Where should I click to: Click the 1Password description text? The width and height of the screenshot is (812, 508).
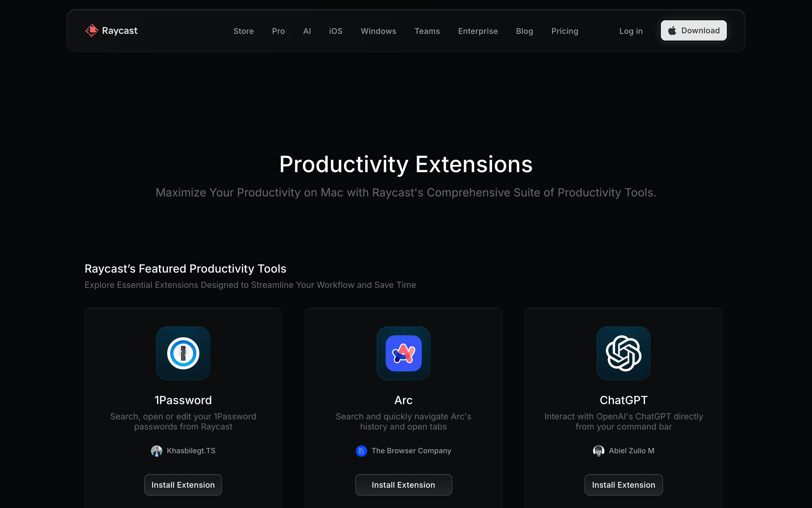pyautogui.click(x=183, y=422)
